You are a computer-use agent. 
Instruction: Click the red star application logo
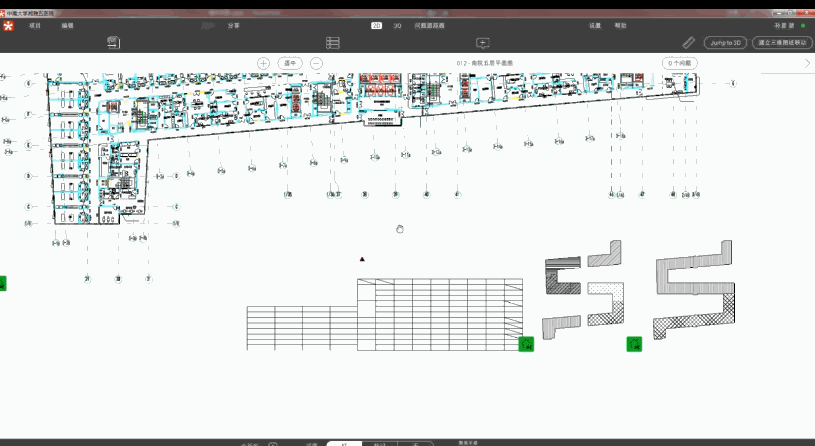[8, 26]
